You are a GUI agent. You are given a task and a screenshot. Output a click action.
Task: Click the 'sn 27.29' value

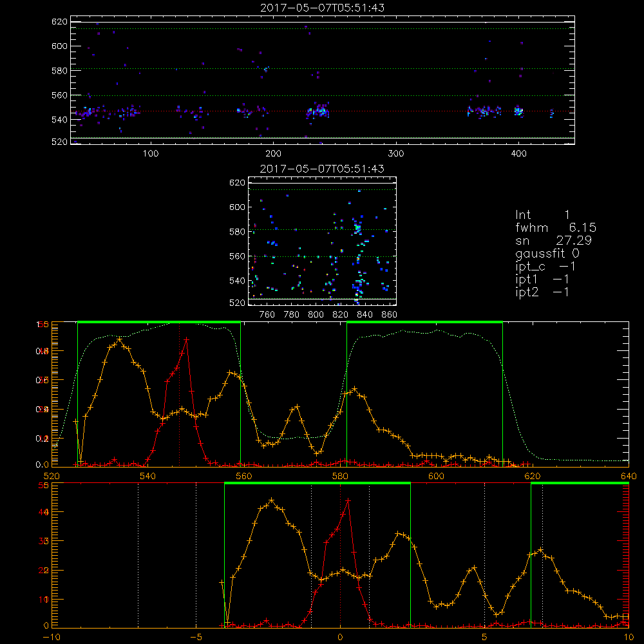click(x=554, y=240)
